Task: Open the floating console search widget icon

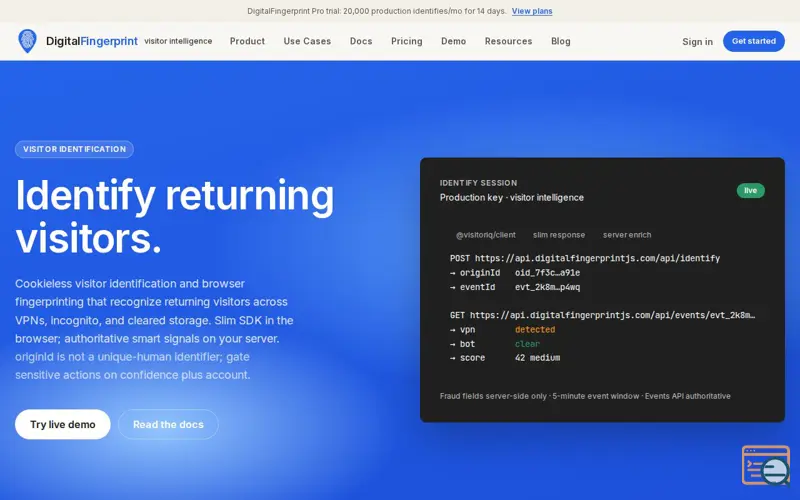Action: point(766,465)
